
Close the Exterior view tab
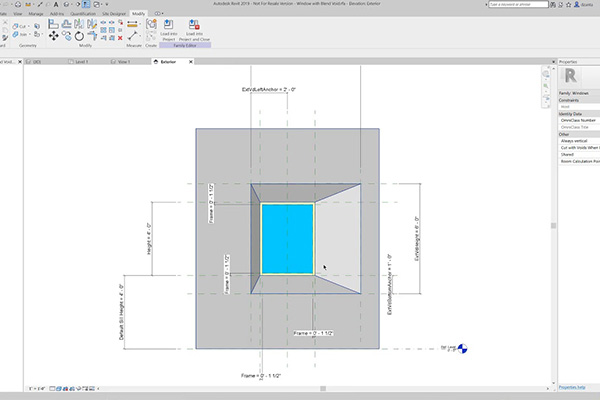click(x=191, y=62)
